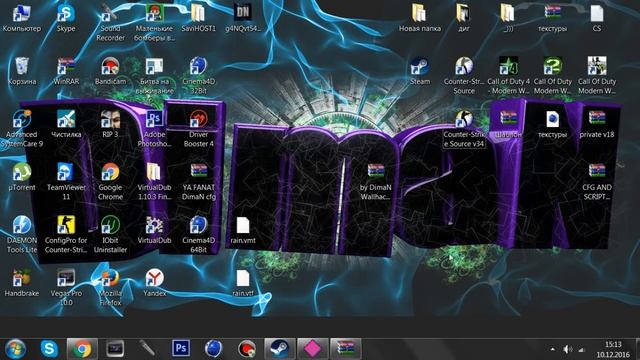This screenshot has height=360, width=640.
Task: Open CFG AND SCRIPT archive
Action: click(x=597, y=182)
